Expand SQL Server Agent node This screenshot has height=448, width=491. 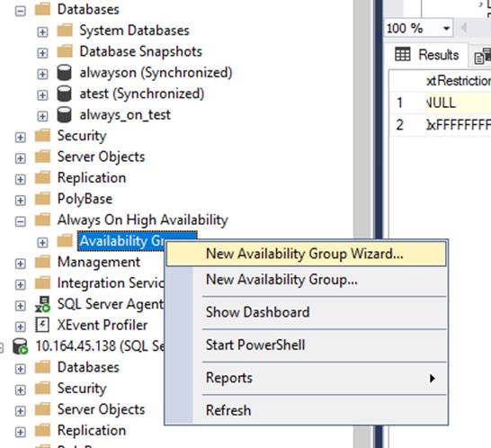(21, 306)
